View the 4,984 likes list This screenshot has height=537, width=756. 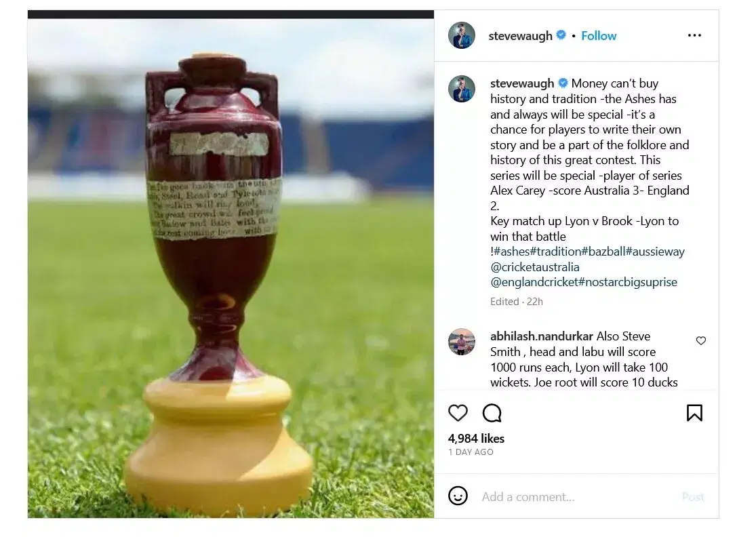476,438
